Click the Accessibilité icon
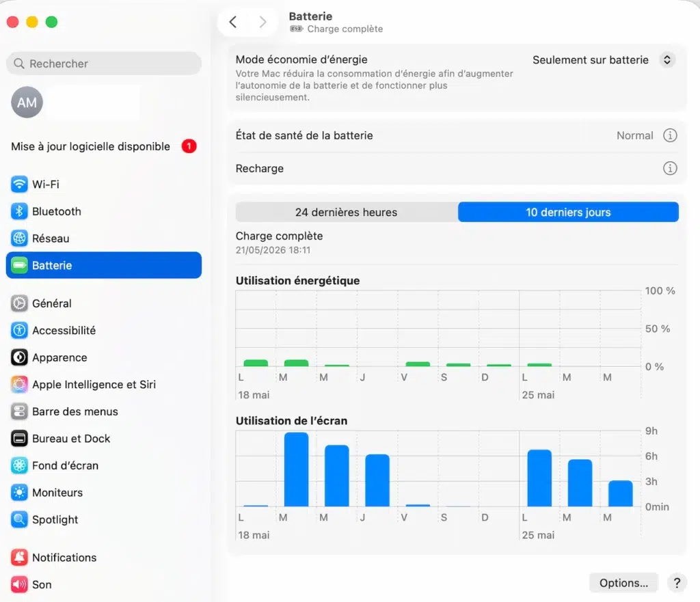The height and width of the screenshot is (602, 700). [19, 330]
